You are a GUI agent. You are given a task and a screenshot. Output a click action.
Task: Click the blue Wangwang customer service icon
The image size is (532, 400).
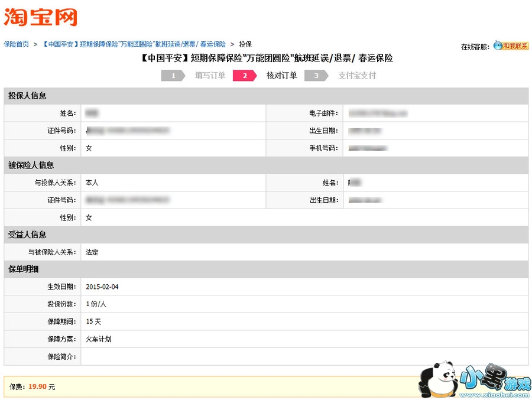click(497, 45)
